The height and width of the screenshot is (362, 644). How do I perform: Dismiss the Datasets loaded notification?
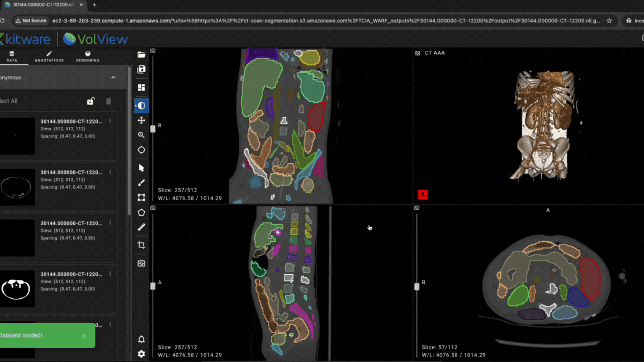pos(84,336)
